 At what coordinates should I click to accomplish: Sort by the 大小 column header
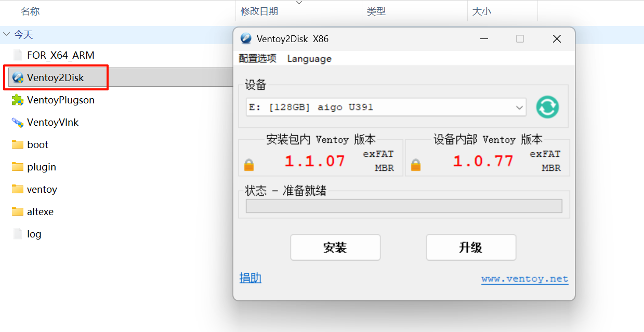click(481, 11)
